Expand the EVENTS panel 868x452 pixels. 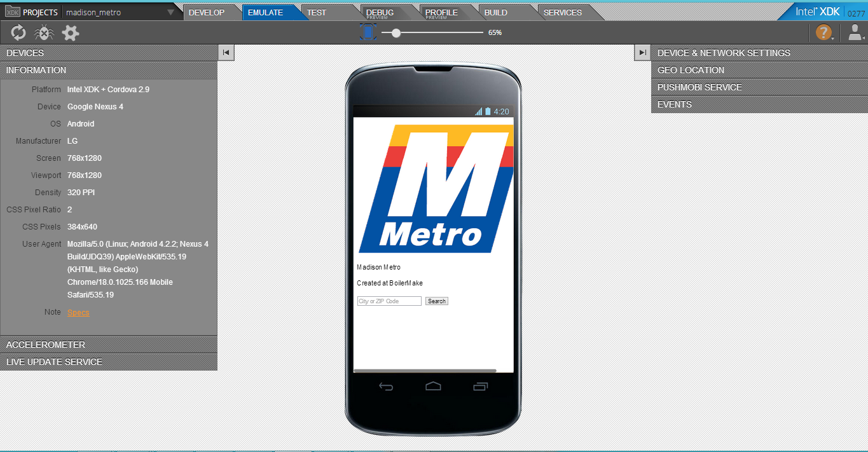click(759, 104)
